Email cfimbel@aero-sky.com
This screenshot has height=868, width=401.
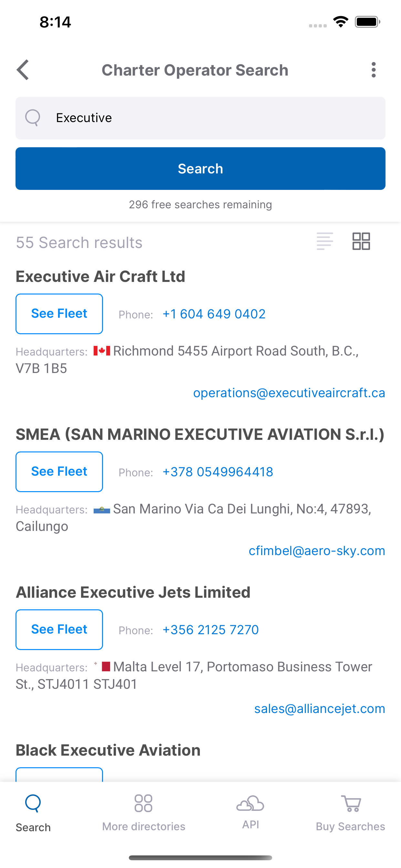point(317,551)
